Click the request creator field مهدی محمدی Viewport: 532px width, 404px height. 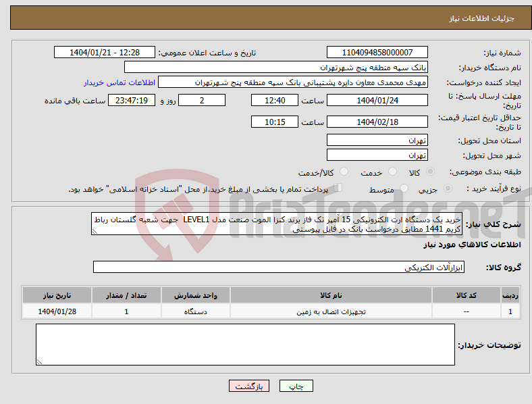(x=293, y=82)
